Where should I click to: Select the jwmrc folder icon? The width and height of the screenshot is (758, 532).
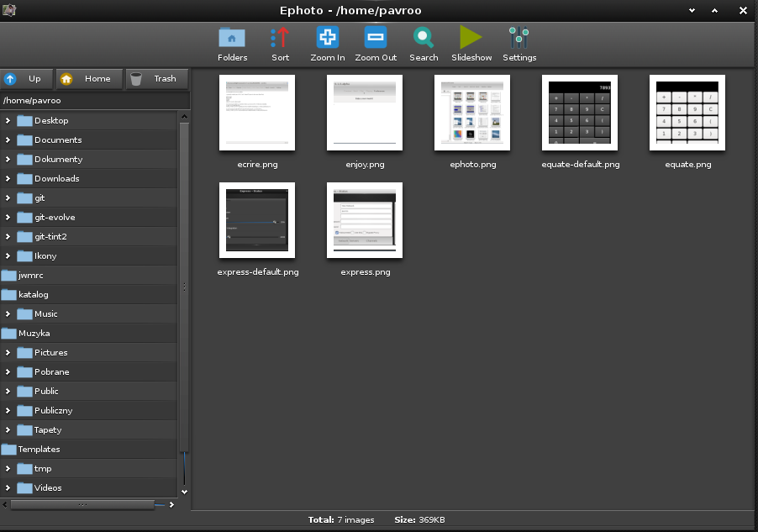(8, 275)
